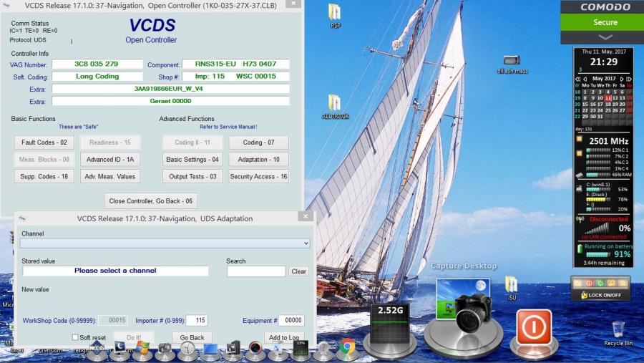Open the Nexus dock icon
The image size is (644, 363).
(97, 349)
